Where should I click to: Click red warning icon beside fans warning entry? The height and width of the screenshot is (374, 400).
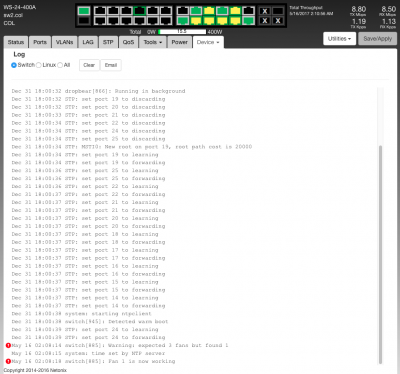pos(8,345)
